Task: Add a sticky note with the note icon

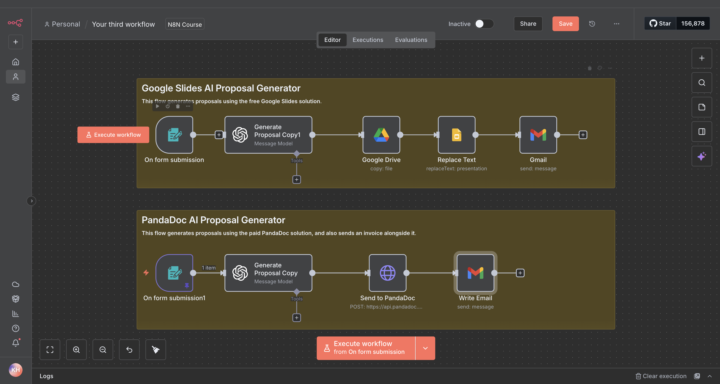Action: [702, 107]
